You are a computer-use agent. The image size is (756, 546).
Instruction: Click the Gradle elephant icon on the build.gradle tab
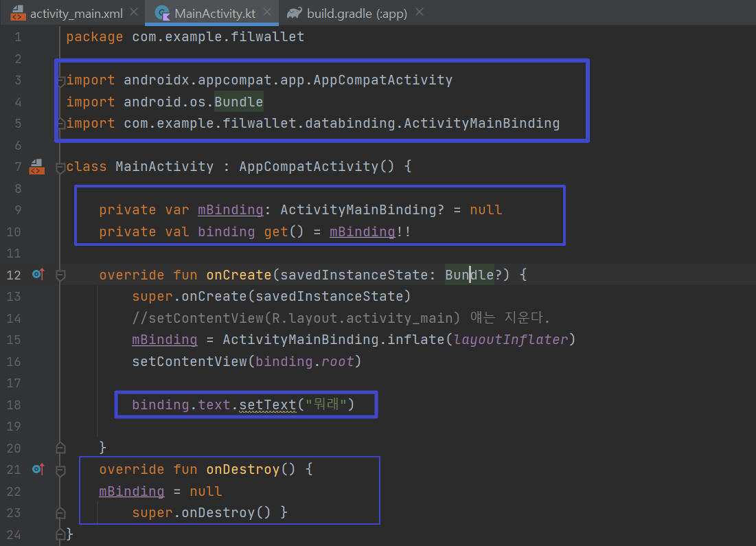click(x=294, y=13)
